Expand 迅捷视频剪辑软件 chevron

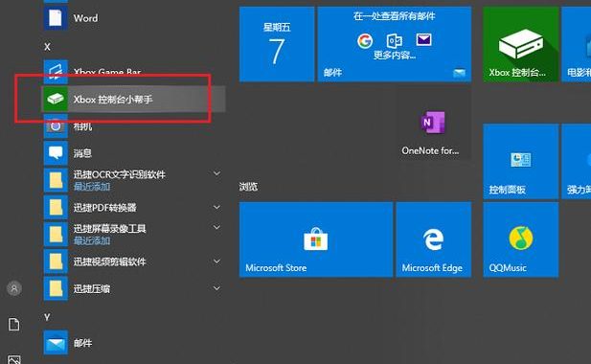[x=216, y=261]
